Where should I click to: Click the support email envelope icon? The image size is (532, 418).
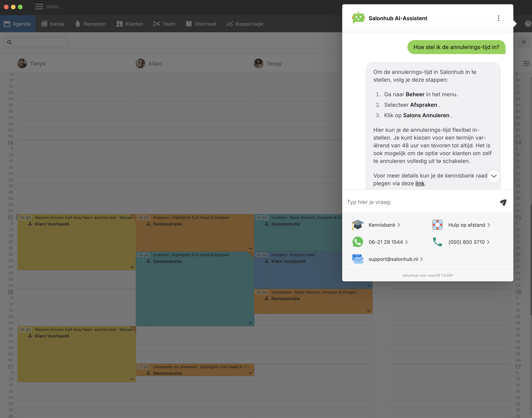pos(358,259)
